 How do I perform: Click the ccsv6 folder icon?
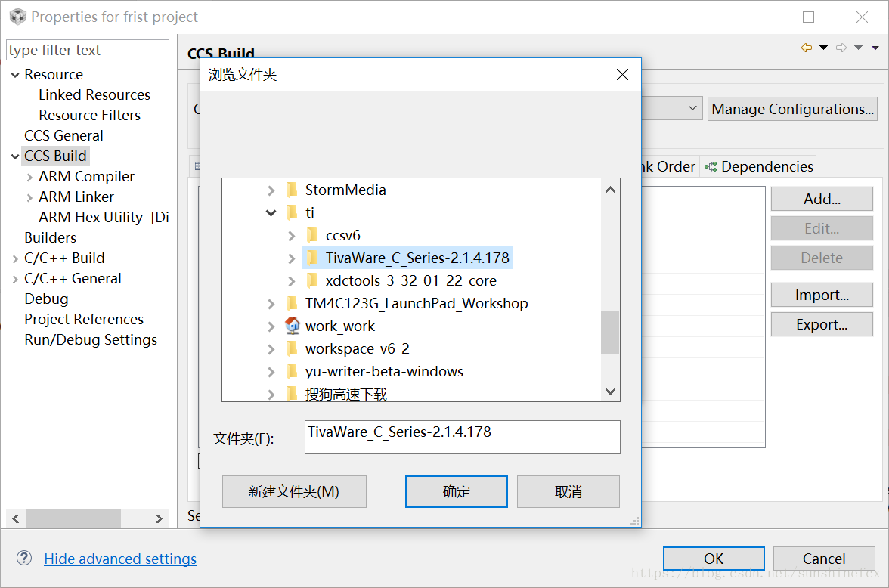point(312,235)
